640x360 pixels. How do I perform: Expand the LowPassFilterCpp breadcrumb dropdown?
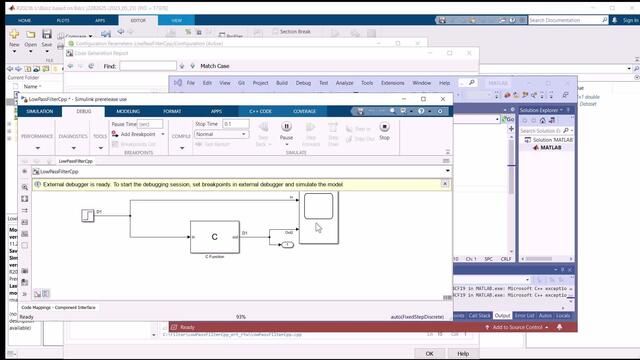(x=448, y=171)
